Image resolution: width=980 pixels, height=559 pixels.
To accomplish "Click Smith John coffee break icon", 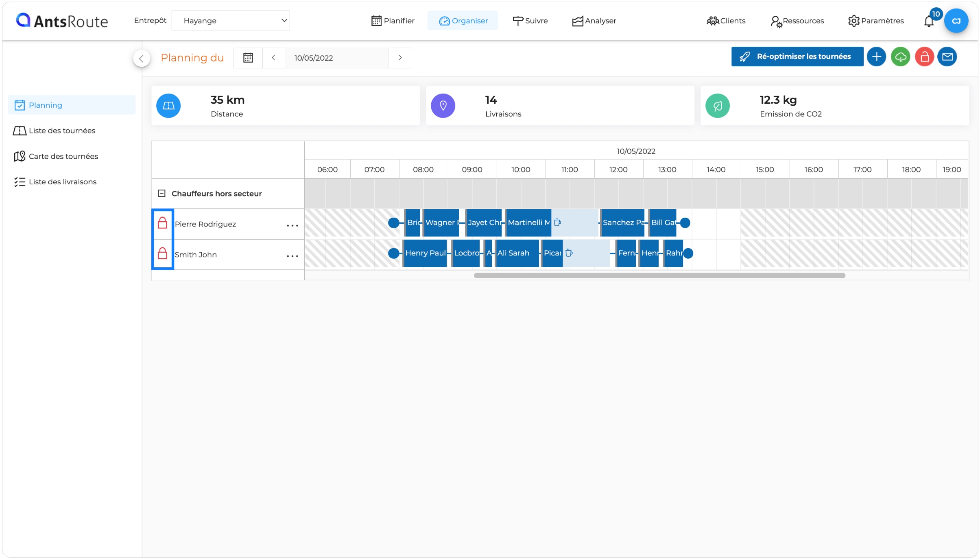I will 569,253.
